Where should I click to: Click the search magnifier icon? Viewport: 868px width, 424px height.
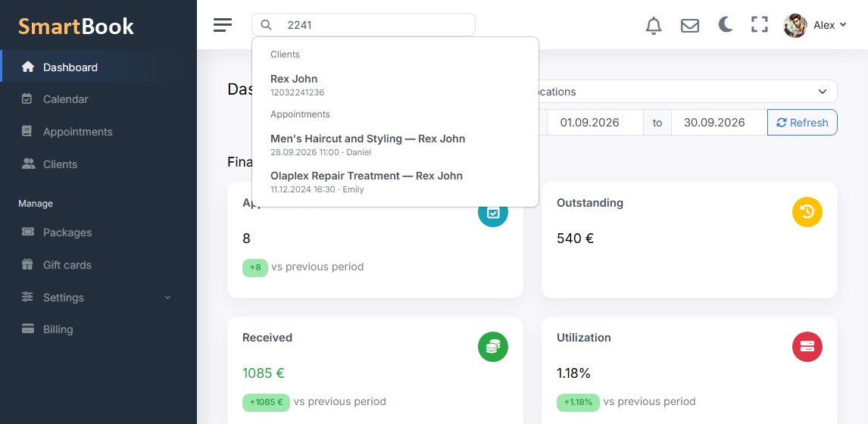point(267,25)
